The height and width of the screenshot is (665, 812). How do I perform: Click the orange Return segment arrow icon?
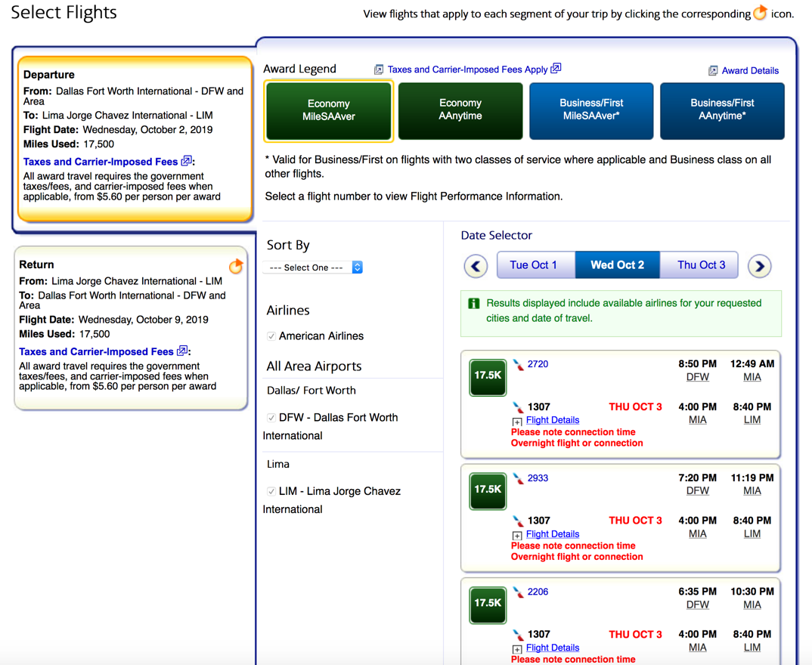click(236, 266)
